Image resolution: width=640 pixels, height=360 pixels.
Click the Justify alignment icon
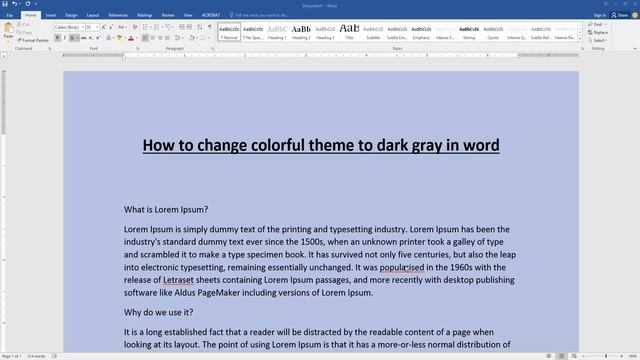coord(167,38)
